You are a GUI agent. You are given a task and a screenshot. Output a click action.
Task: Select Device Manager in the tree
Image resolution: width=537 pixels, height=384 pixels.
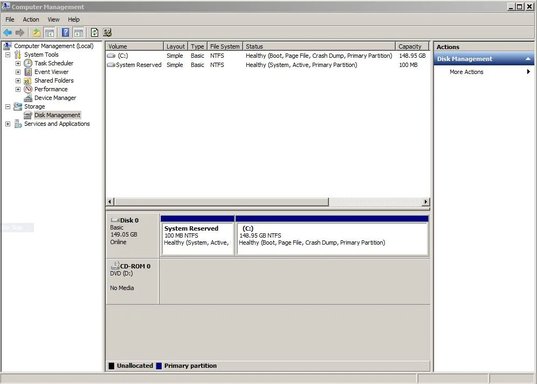click(x=55, y=98)
